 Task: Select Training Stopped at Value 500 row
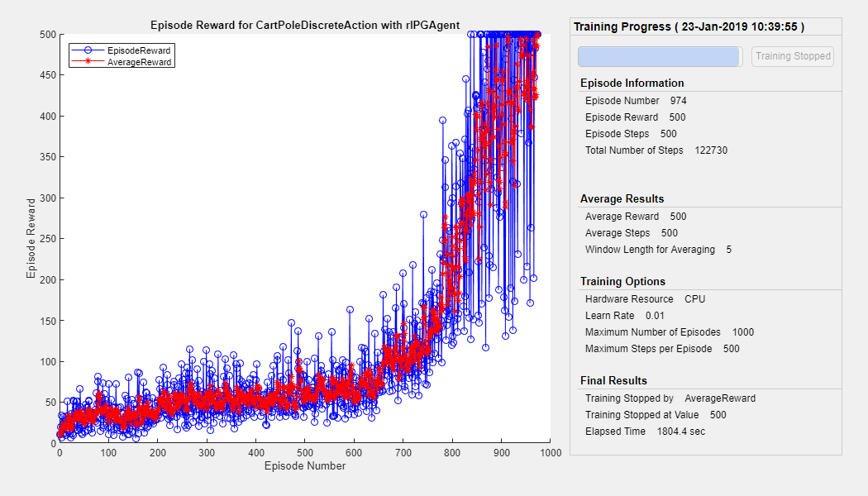click(x=656, y=415)
